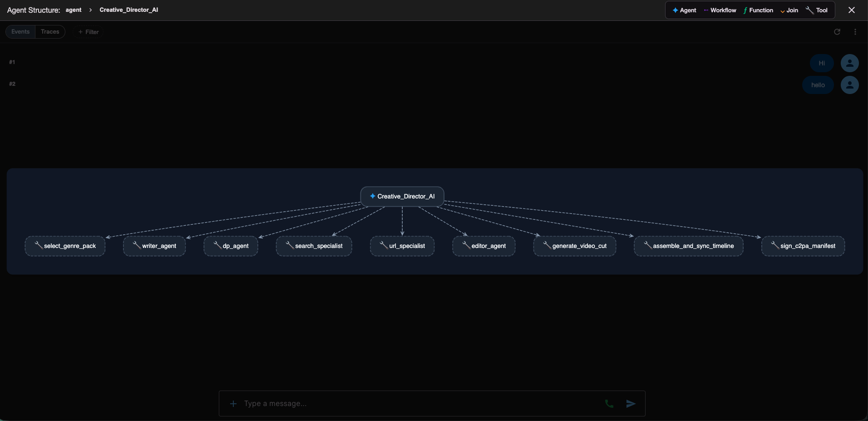
Task: Add a filter with the Filter button
Action: (x=89, y=32)
